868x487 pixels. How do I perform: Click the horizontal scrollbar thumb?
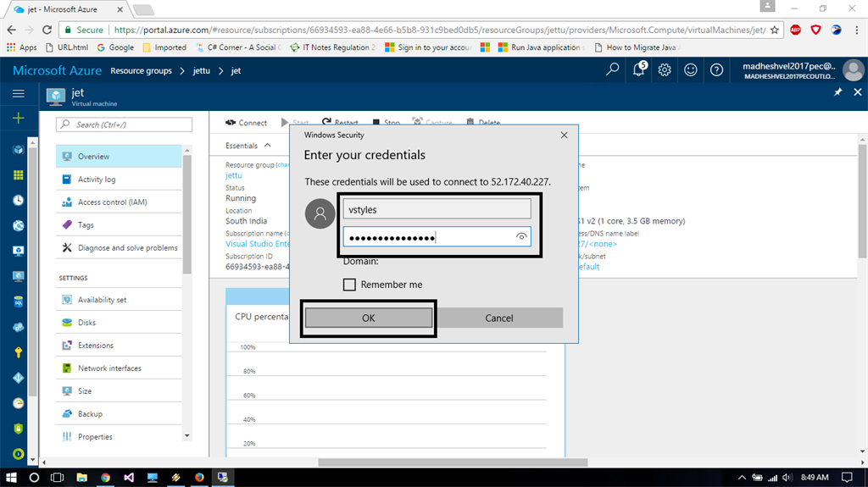[x=453, y=462]
